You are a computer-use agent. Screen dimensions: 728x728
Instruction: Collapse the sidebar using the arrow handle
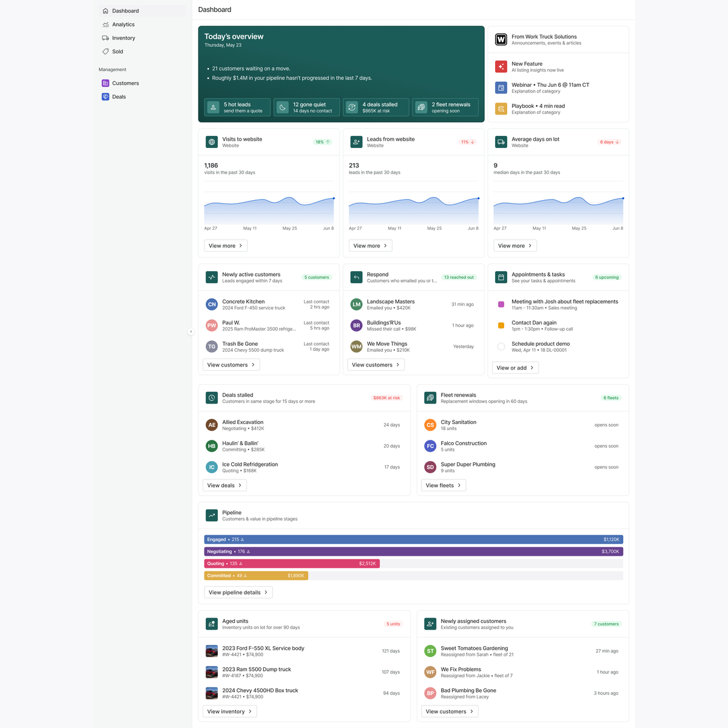190,332
